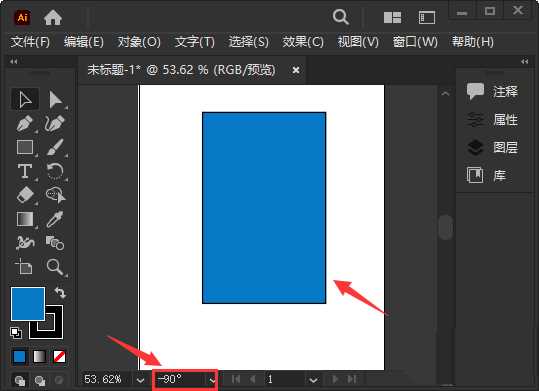Open the Arrange Documents layout icon
The height and width of the screenshot is (391, 539).
[393, 18]
